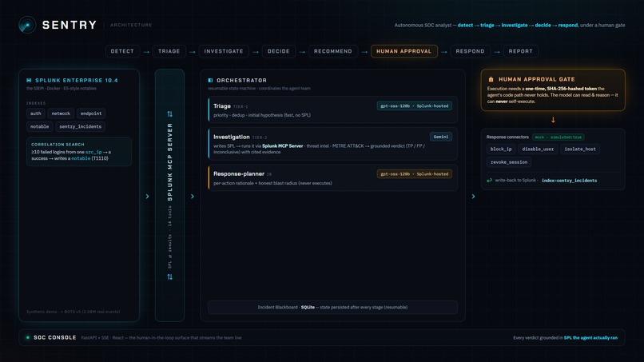644x362 pixels.
Task: Click the network index chip
Action: [61, 113]
